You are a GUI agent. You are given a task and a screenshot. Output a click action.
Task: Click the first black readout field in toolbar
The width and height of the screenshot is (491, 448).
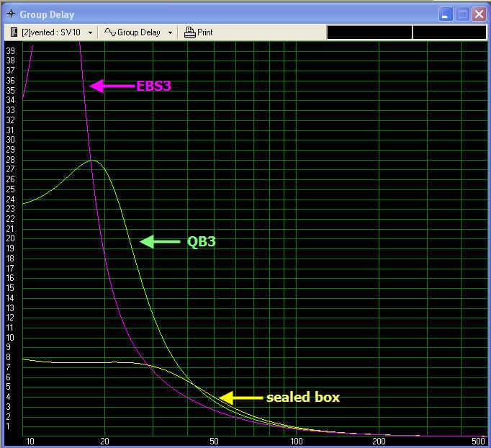(369, 32)
